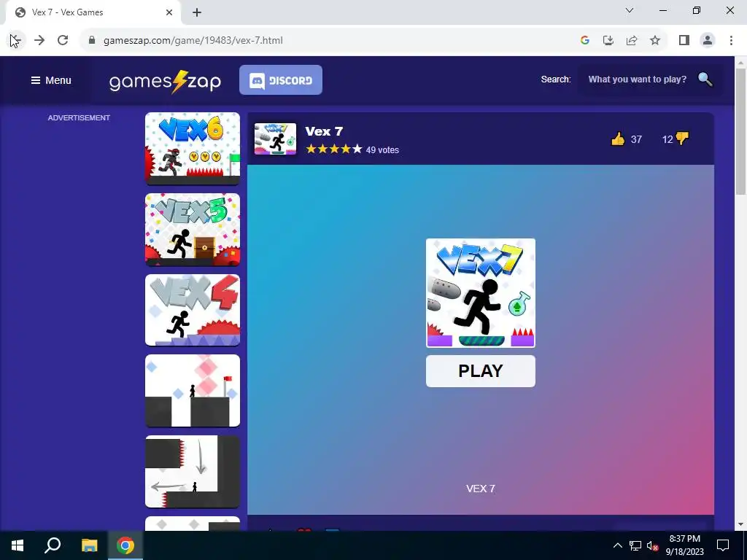
Task: Open the hamburger Menu button
Action: click(x=51, y=80)
